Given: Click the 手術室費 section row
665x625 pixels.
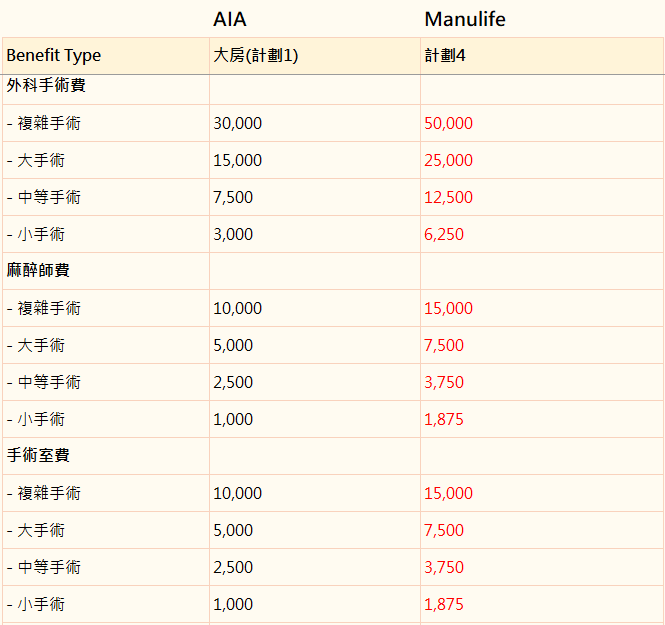Looking at the screenshot, I should coord(332,456).
